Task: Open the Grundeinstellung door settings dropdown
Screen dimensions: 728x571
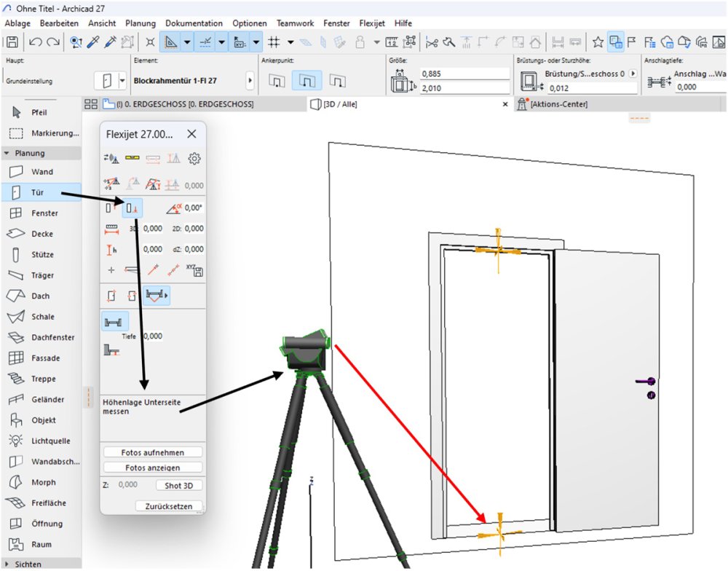Action: (122, 81)
